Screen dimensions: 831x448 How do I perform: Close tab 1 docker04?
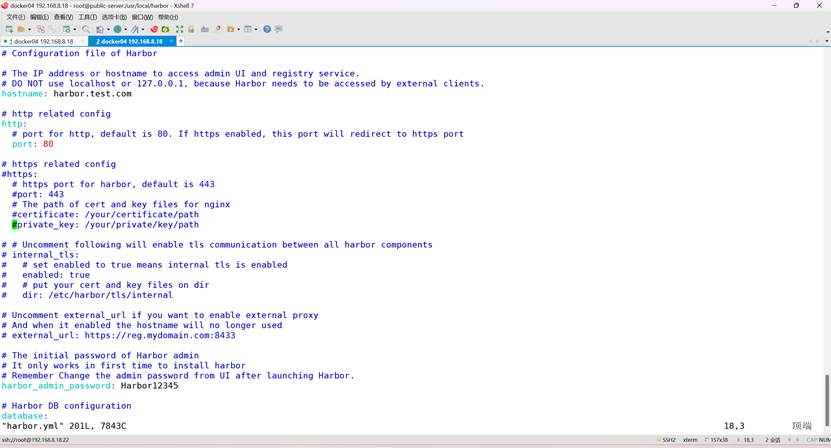coord(82,41)
